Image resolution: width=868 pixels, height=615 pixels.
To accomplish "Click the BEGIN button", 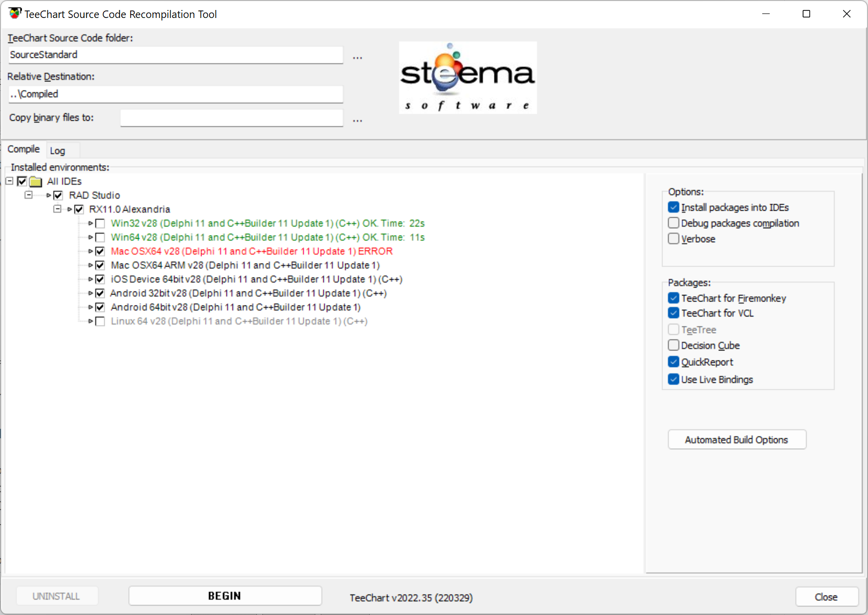I will tap(225, 596).
